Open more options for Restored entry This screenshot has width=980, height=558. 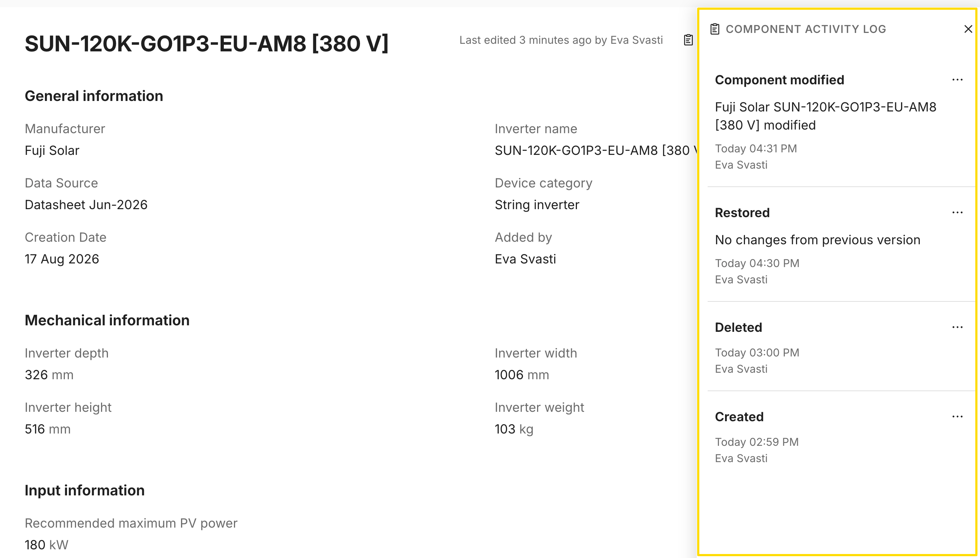click(958, 213)
